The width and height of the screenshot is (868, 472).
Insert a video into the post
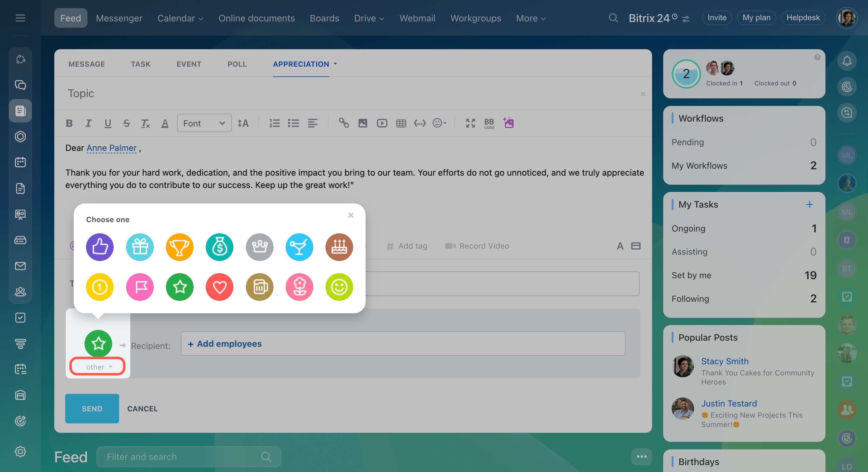tap(382, 123)
